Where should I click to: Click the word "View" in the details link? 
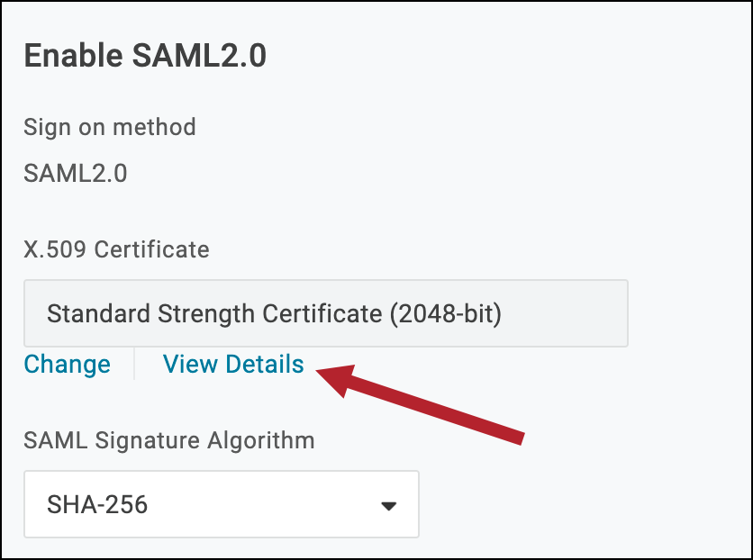pos(190,365)
